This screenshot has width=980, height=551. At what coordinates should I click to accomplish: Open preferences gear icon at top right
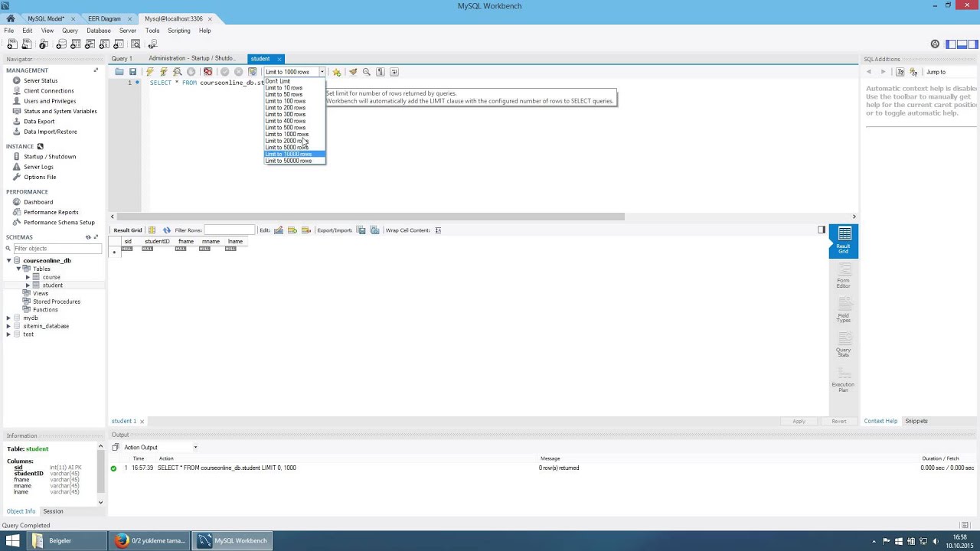pos(935,44)
